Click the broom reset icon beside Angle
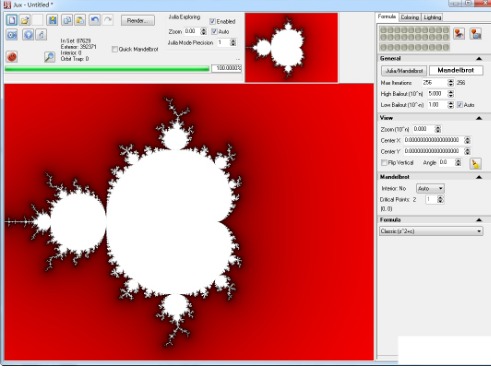491x369 pixels. click(x=475, y=163)
